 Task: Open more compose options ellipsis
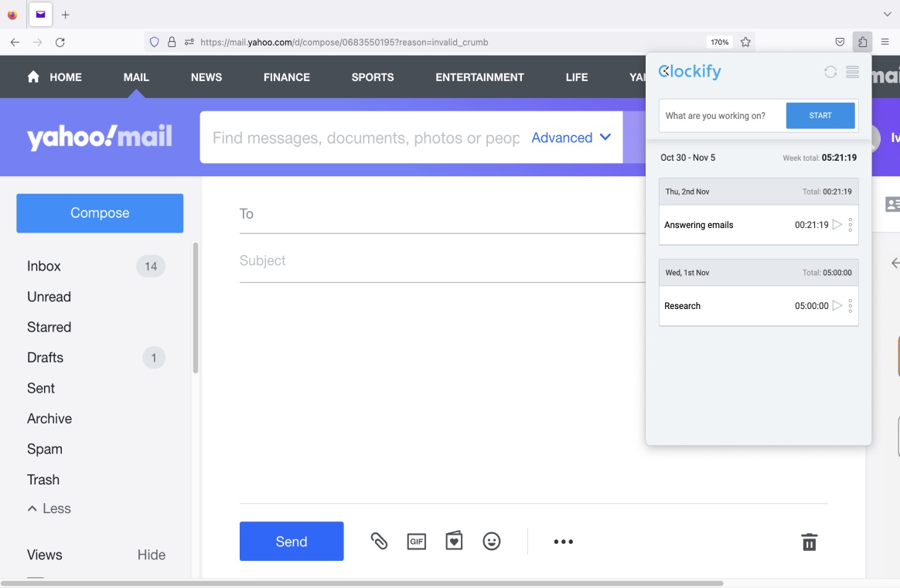coord(563,542)
